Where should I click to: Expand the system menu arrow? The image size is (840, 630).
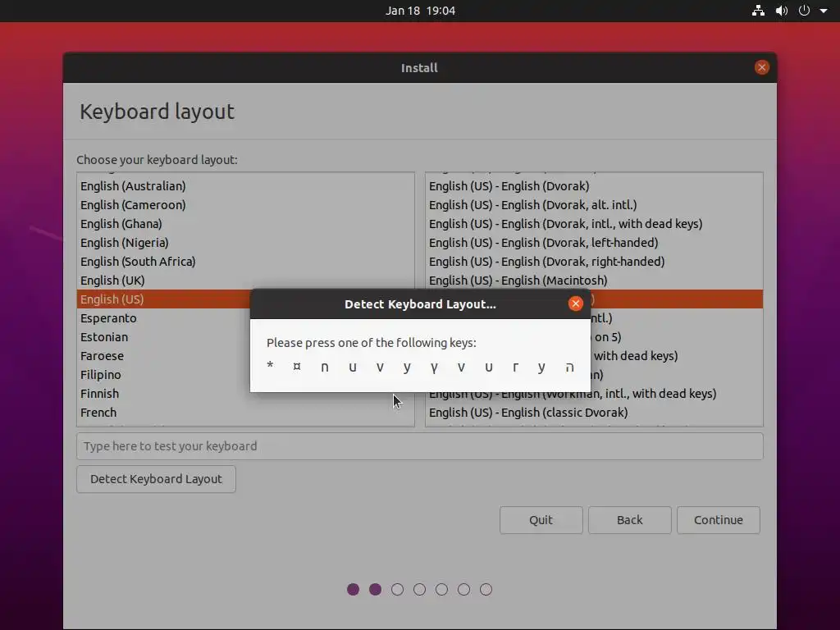(x=824, y=11)
